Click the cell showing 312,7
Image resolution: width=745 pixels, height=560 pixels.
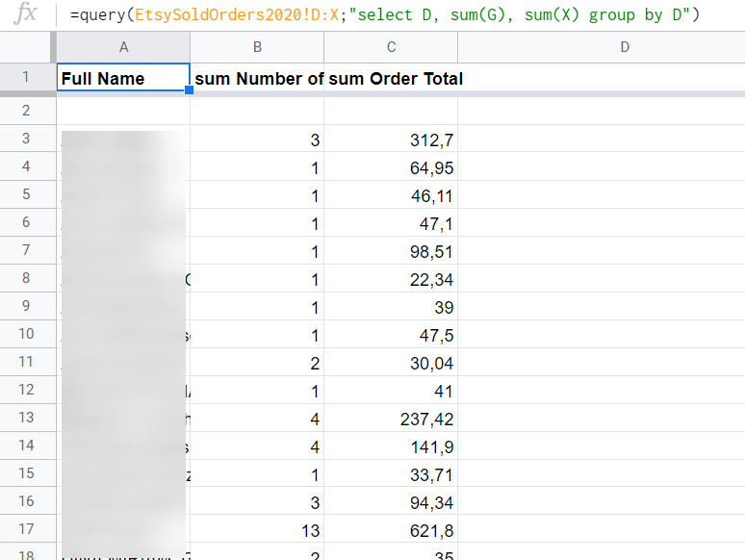391,140
